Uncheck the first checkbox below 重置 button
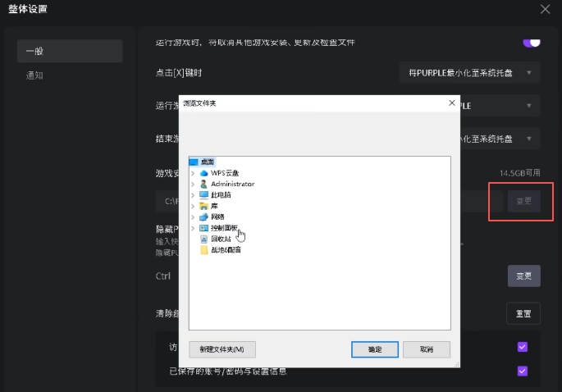Screen dimensions: 562x392 [x=522, y=347]
